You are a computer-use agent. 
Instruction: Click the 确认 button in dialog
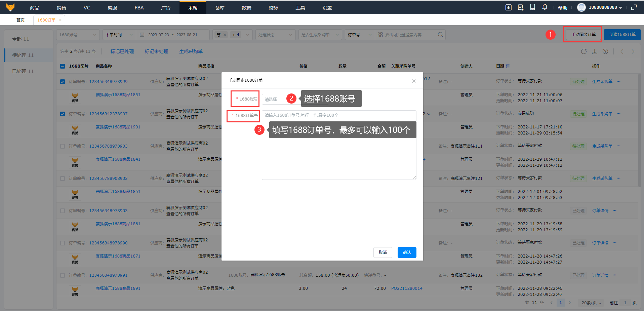tap(407, 252)
